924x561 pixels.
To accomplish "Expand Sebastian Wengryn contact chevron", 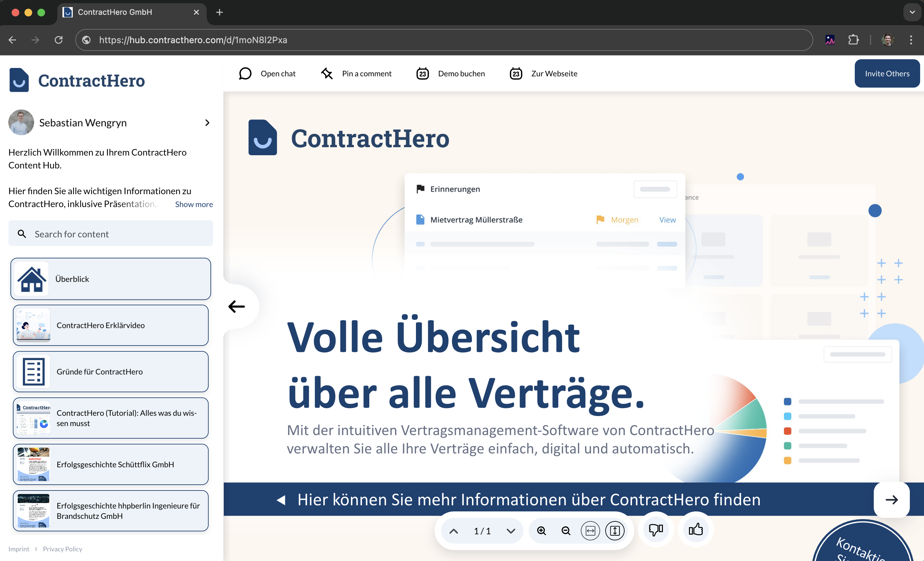I will click(207, 123).
